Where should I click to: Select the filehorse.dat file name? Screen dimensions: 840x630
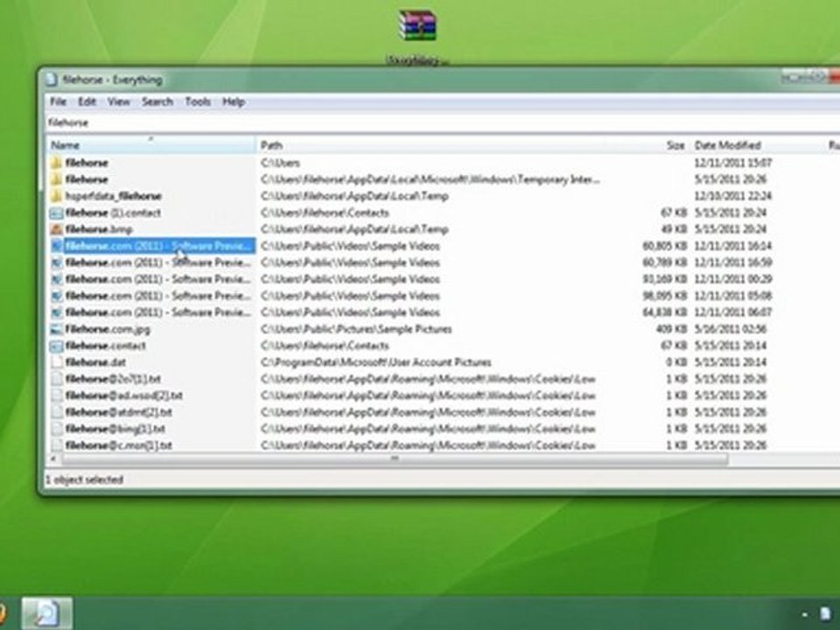95,362
